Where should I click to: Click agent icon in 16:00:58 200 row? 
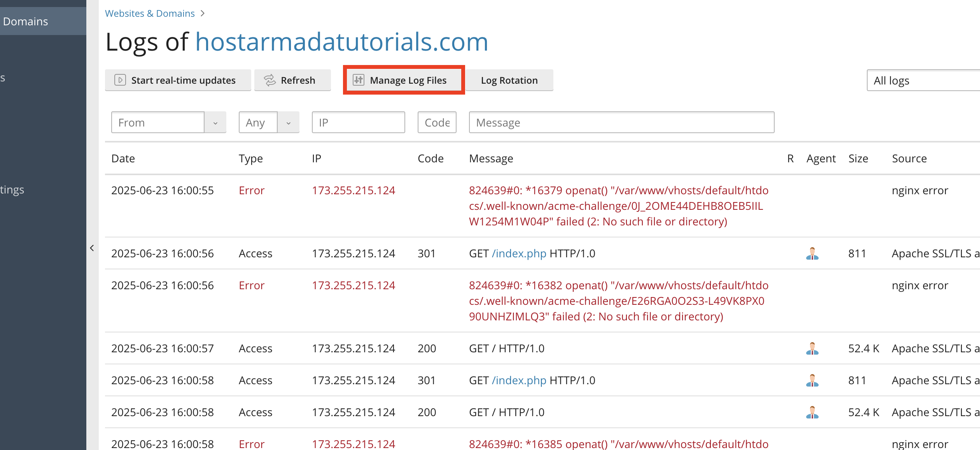[x=812, y=412]
